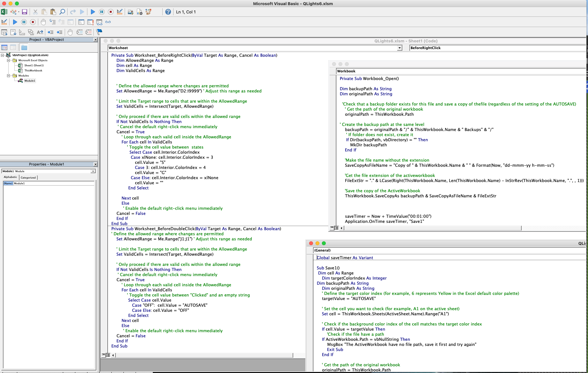
Task: Select the Alphabetic properties tab
Action: coord(10,178)
